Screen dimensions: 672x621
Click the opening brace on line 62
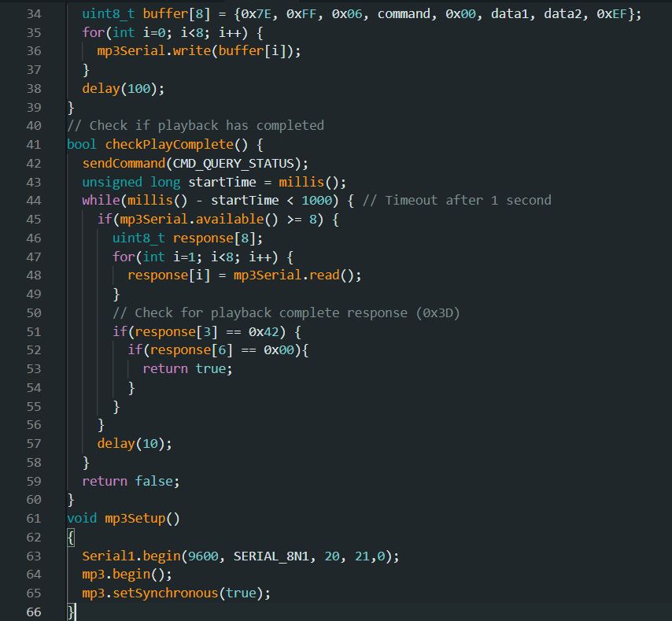pyautogui.click(x=71, y=537)
